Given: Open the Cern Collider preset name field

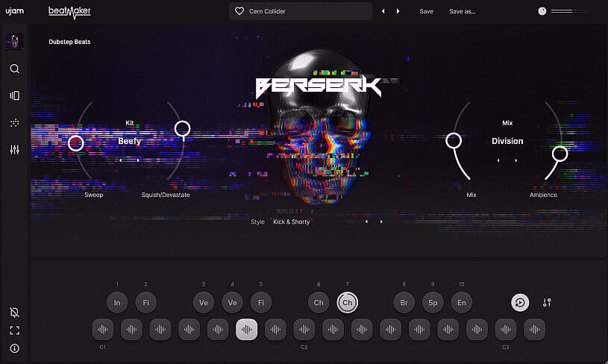Looking at the screenshot, I should [301, 11].
